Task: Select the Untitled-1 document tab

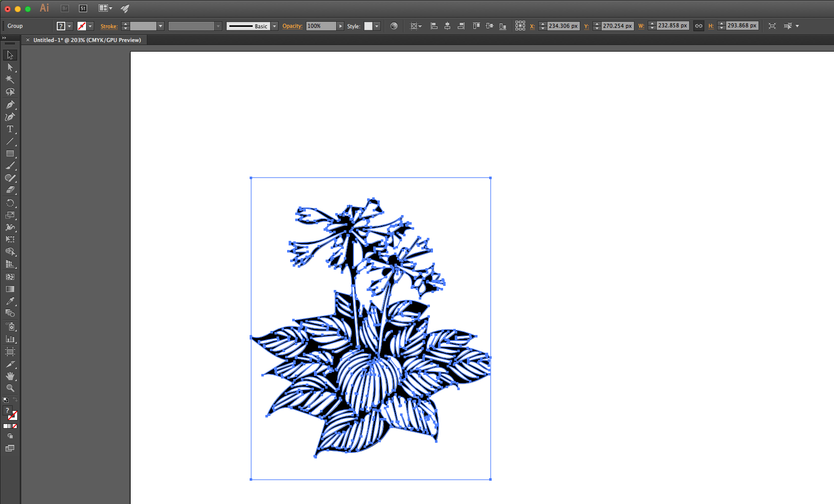Action: click(x=87, y=40)
